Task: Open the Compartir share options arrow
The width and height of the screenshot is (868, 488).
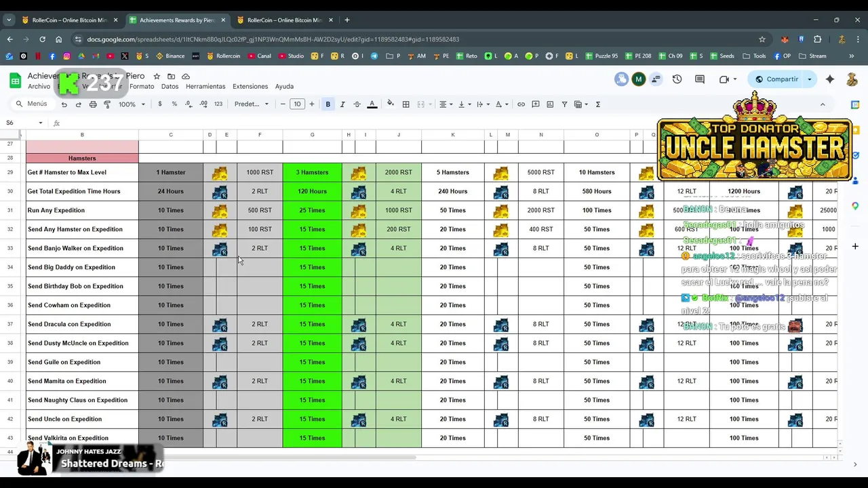Action: [x=809, y=79]
